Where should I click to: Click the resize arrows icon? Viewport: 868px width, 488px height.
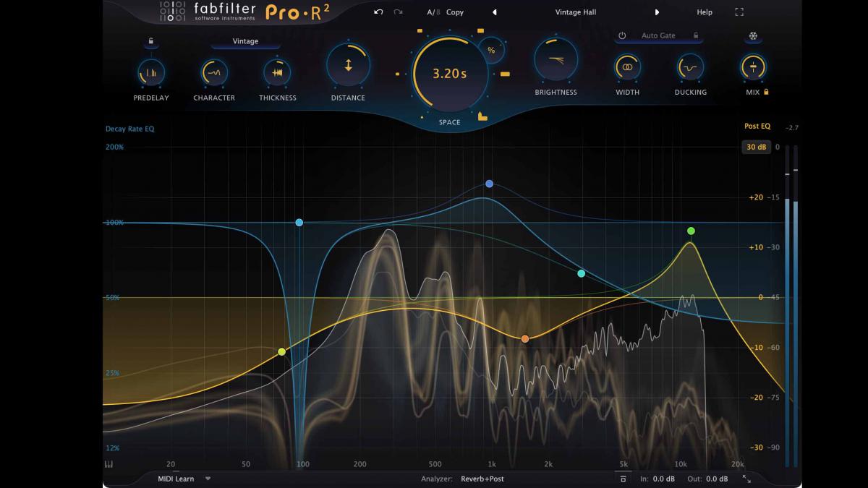[x=746, y=479]
